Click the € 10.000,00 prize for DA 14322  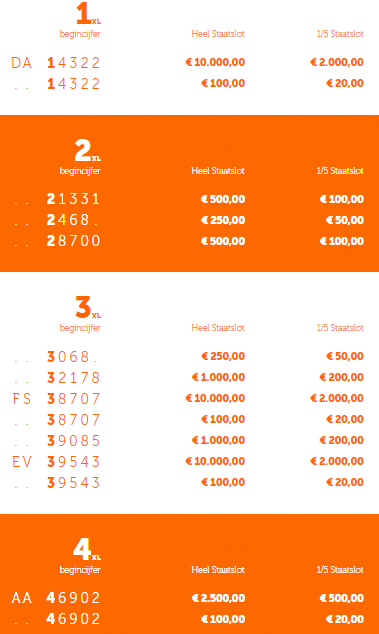click(x=215, y=62)
